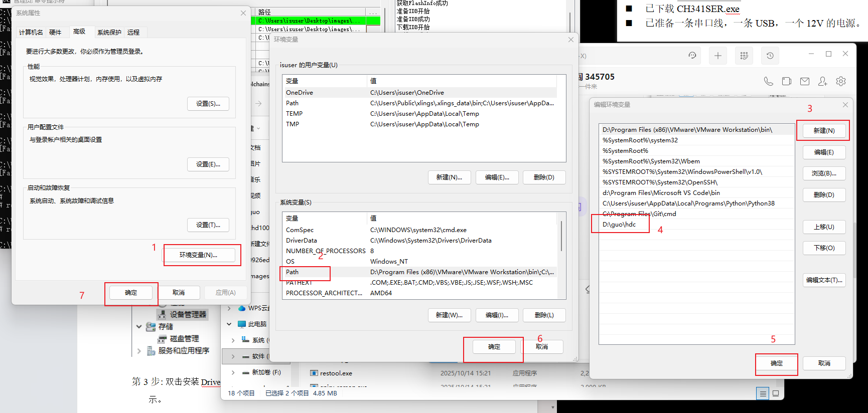Viewport: 868px width, 413px height.
Task: Collapse the 此电脑 node in sidebar
Action: 229,324
